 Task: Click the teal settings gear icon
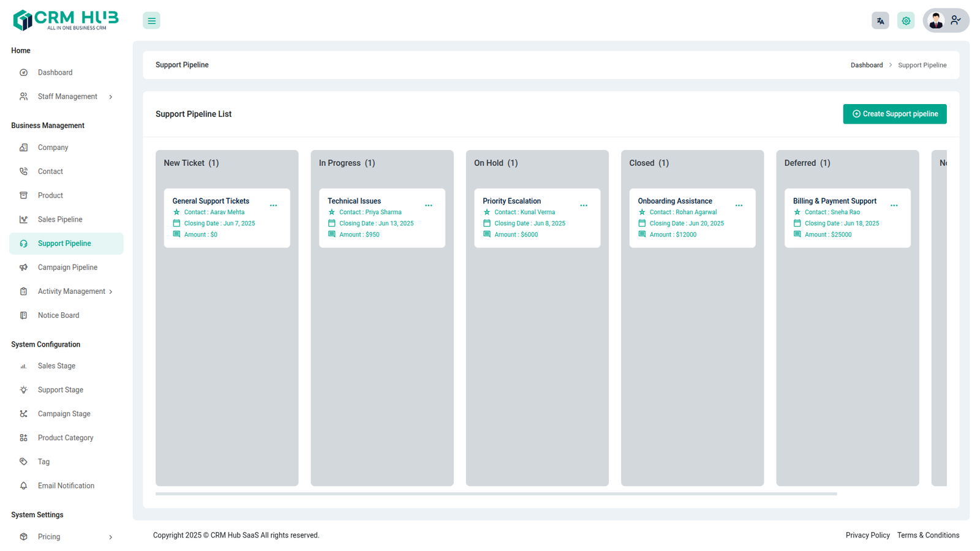[x=906, y=21]
